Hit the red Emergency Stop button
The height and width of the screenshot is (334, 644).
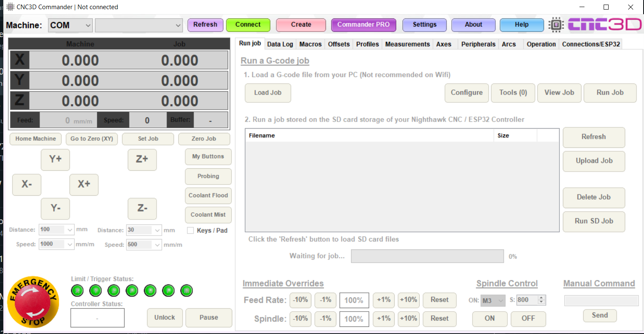pyautogui.click(x=33, y=302)
